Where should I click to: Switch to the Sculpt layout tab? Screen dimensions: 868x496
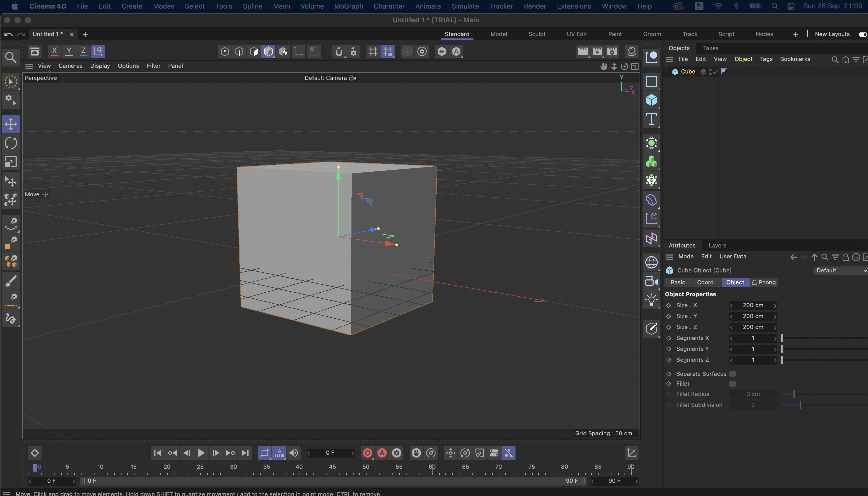click(x=537, y=34)
